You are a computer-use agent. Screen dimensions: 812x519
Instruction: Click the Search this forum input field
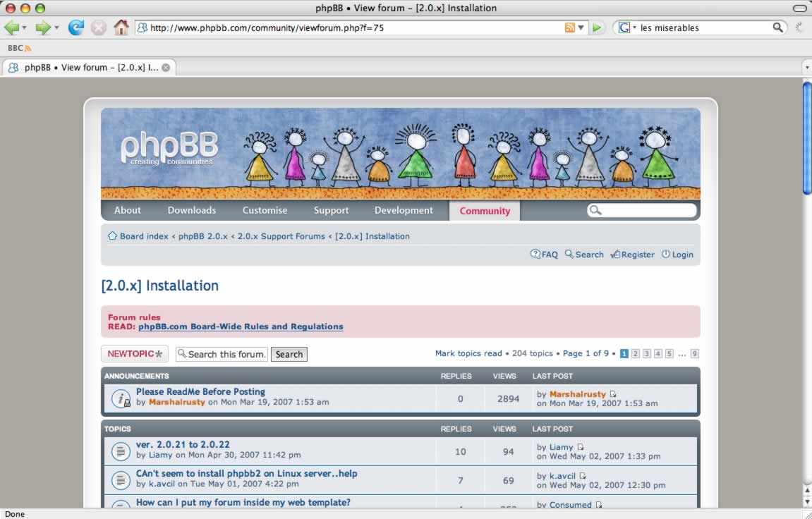pyautogui.click(x=222, y=354)
